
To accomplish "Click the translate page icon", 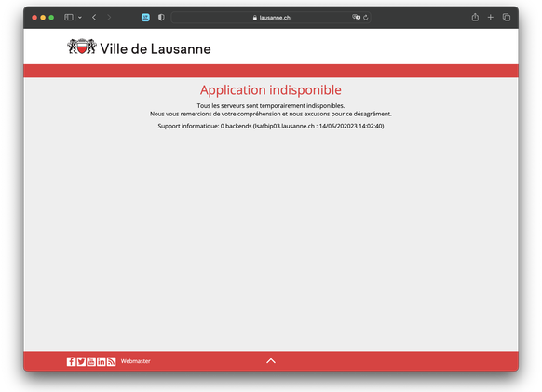I will [x=356, y=17].
